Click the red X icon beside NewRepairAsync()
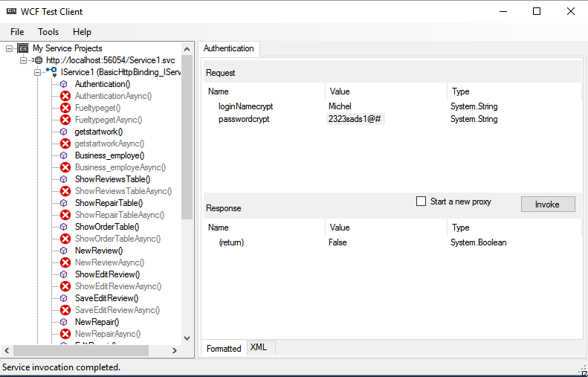 (x=65, y=334)
